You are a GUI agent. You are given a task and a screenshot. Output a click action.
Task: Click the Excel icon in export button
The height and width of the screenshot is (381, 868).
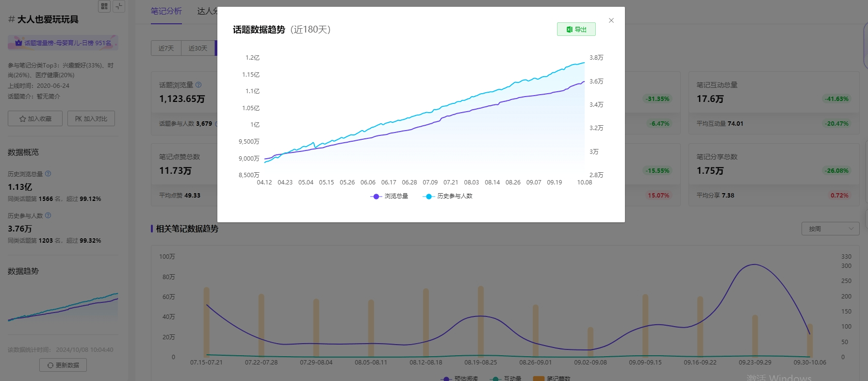pos(570,30)
